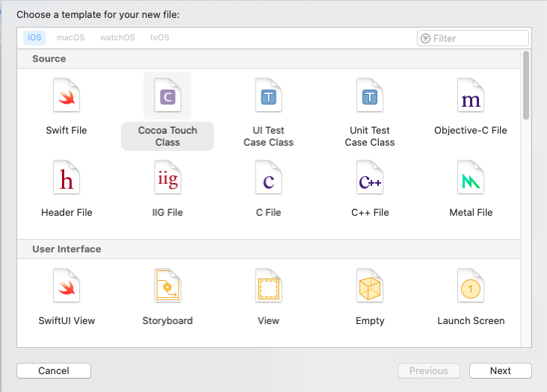Click the "Cocoa Touch Class" label
Screen dimensions: 547x392
pos(167,136)
